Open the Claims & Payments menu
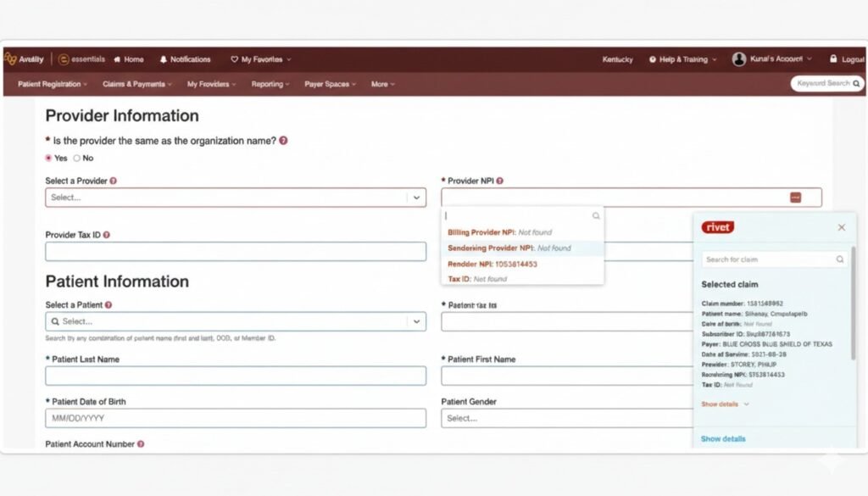The image size is (868, 496). 136,84
